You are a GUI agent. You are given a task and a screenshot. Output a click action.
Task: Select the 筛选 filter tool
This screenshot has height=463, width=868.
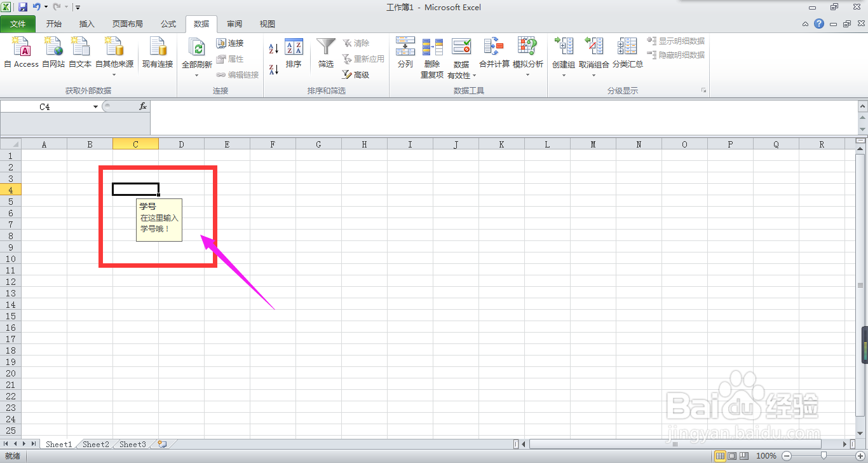[325, 54]
